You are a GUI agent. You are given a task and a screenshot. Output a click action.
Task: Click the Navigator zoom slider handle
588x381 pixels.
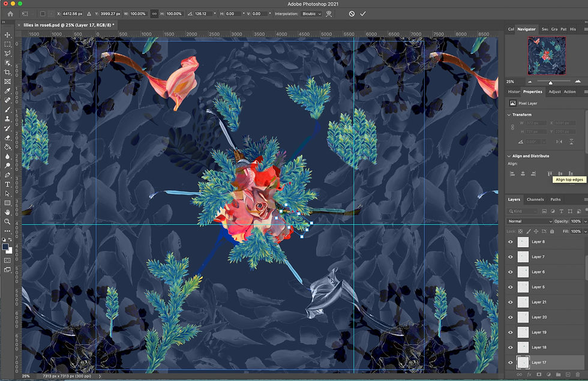coord(551,83)
